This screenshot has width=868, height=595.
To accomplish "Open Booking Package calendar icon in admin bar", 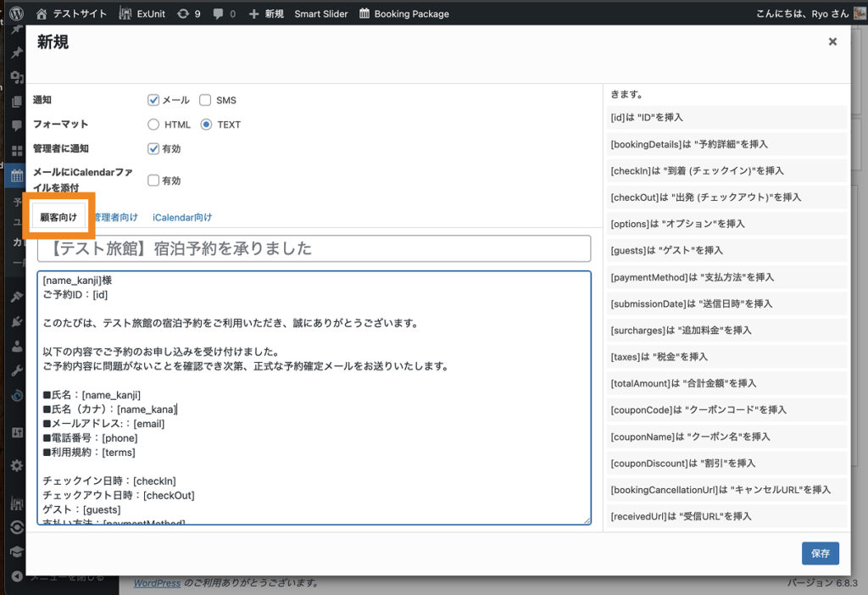I will (364, 14).
